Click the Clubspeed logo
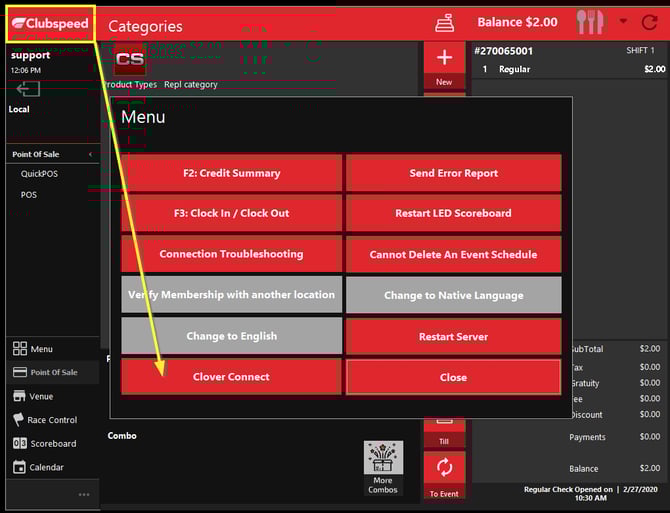Image resolution: width=670 pixels, height=513 pixels. point(50,23)
